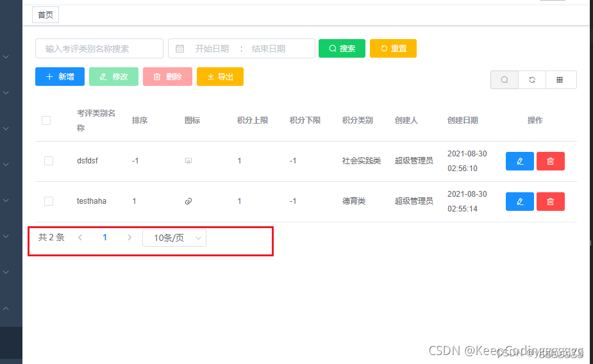Click the 操作 column header
The image size is (593, 364).
pyautogui.click(x=535, y=120)
